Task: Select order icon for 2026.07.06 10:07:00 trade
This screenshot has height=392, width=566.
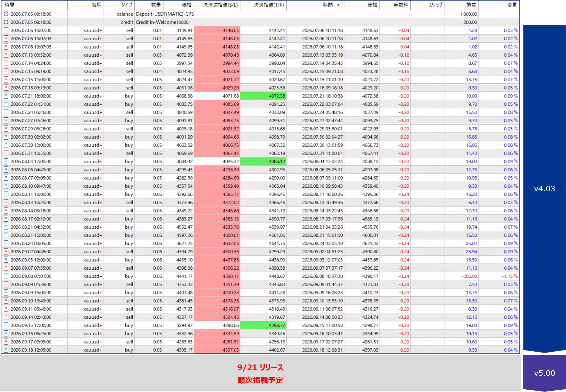Action: pyautogui.click(x=6, y=30)
